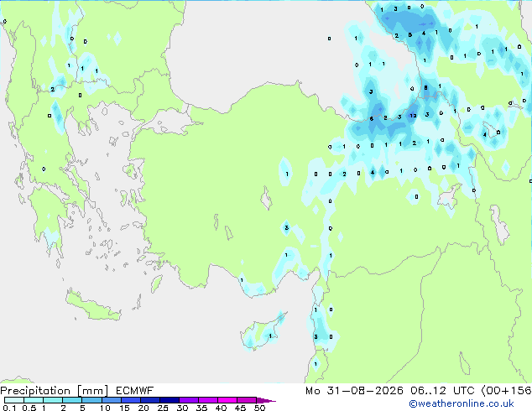Open the weatheronline.co.uk copyright link
This screenshot has width=532, height=411.
(462, 403)
